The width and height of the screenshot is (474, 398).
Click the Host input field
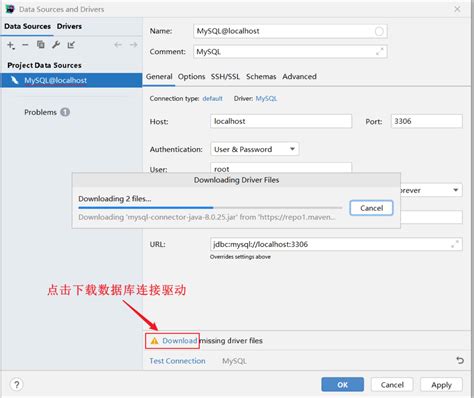tap(281, 121)
